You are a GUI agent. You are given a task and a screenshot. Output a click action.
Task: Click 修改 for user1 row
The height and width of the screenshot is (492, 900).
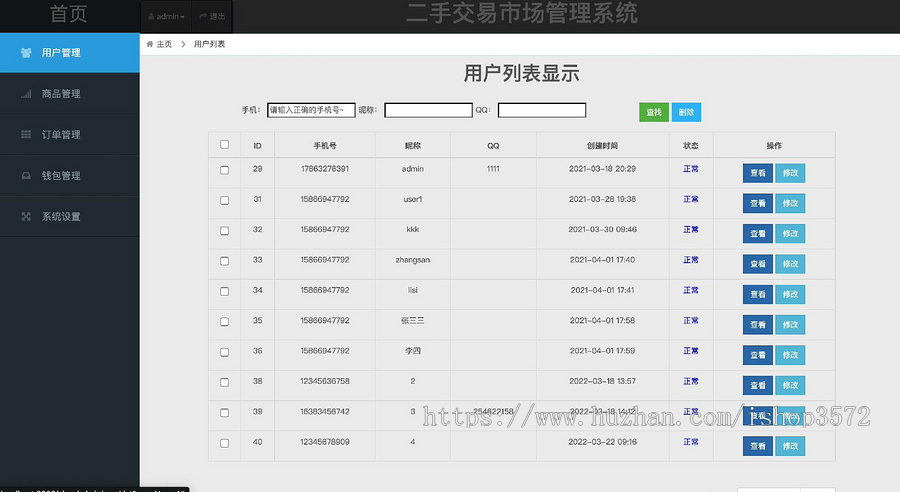point(790,203)
